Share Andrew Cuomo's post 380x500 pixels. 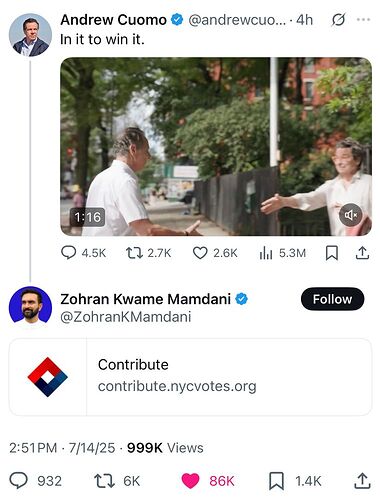(362, 253)
